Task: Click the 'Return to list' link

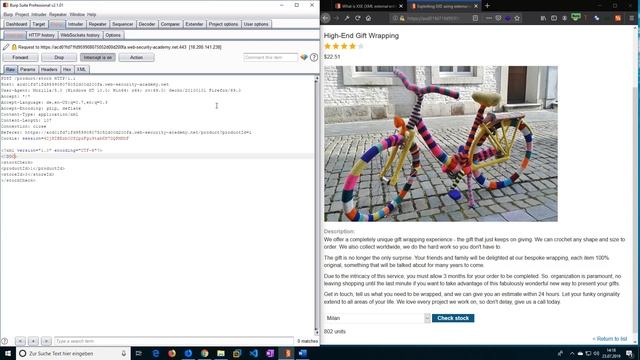Action: point(609,339)
